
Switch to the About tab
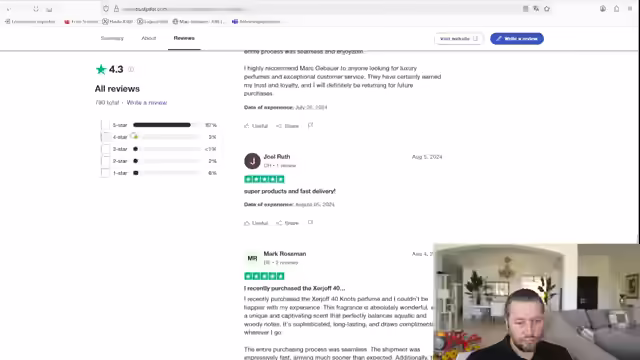pyautogui.click(x=149, y=38)
